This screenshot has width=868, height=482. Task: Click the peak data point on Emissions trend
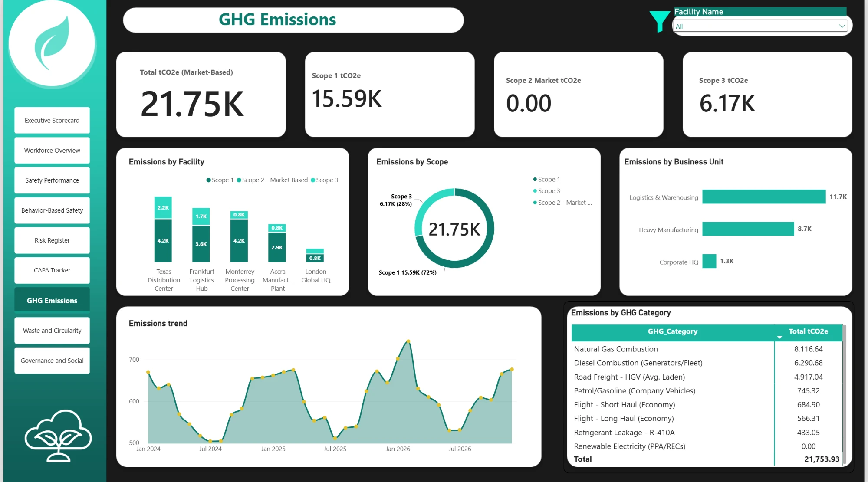pyautogui.click(x=408, y=341)
